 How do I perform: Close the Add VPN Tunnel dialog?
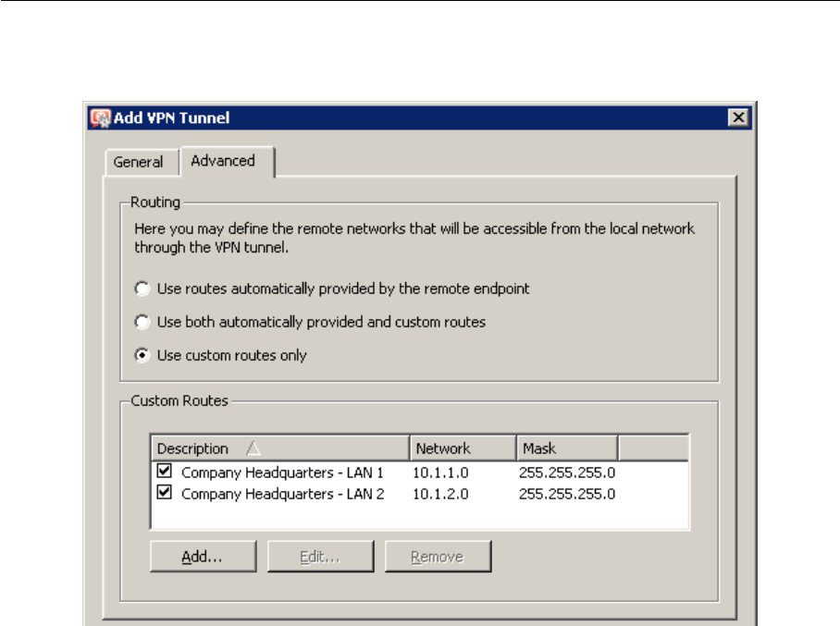coord(737,117)
